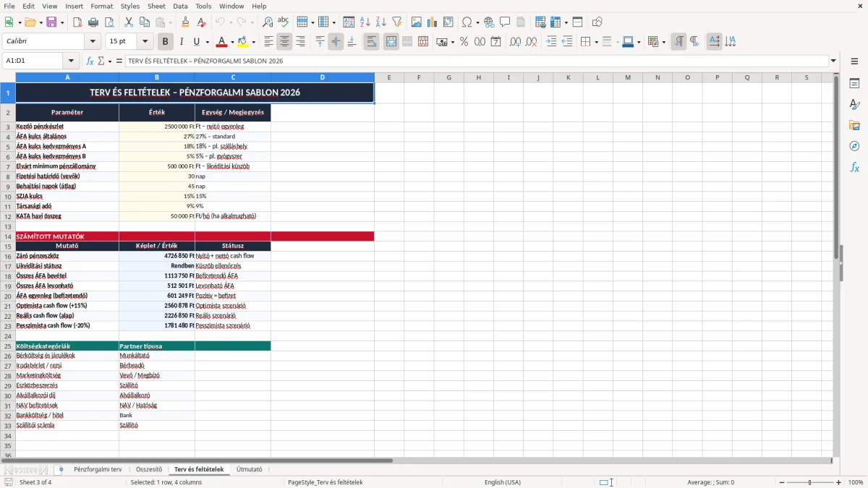This screenshot has height=488, width=868.
Task: Open the font name dropdown
Action: (x=92, y=42)
